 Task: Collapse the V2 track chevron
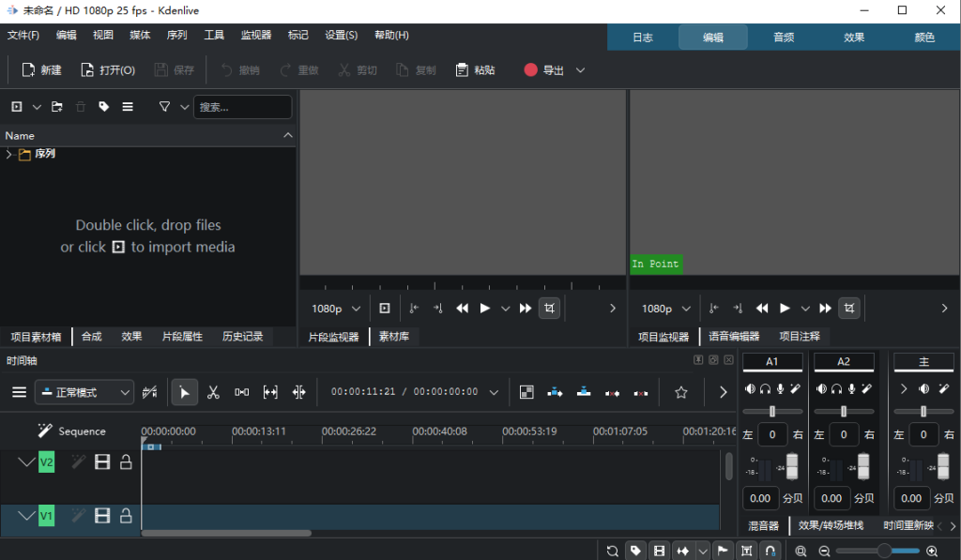[x=26, y=462]
